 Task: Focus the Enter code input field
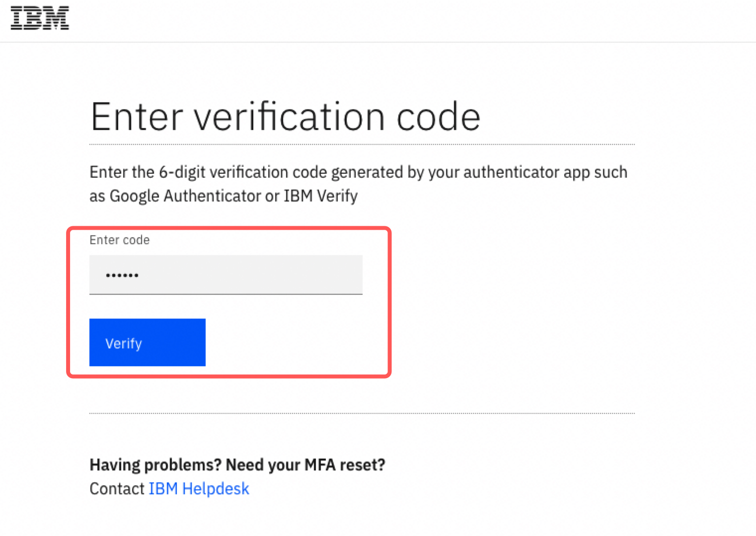[226, 274]
